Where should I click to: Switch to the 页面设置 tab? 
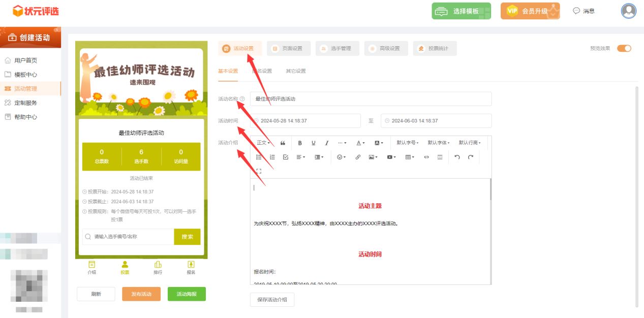288,49
